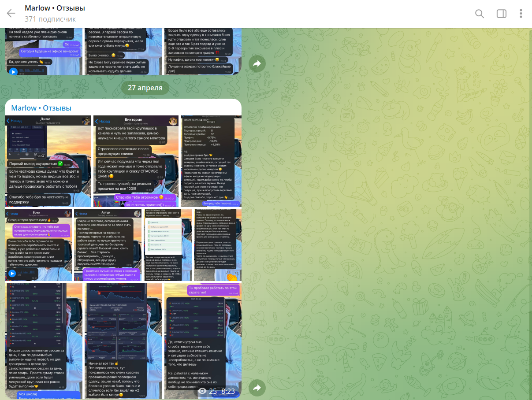
Task: Open the trading chart Начинал вот так screenshot
Action: [123, 341]
